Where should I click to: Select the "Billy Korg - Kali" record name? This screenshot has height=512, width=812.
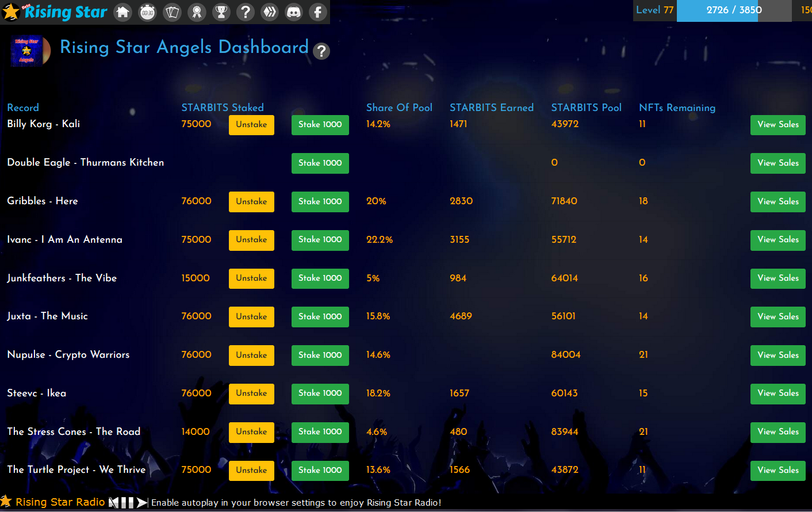click(x=44, y=124)
